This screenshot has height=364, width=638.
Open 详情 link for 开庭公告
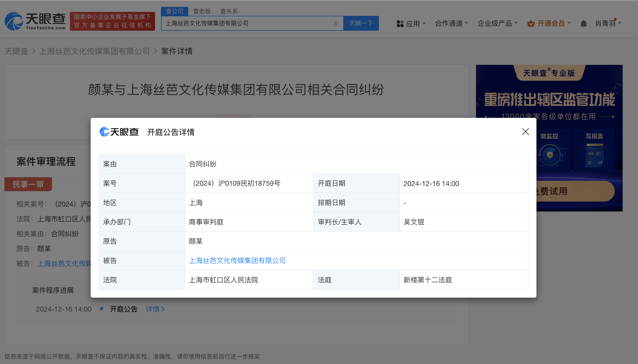pyautogui.click(x=155, y=309)
